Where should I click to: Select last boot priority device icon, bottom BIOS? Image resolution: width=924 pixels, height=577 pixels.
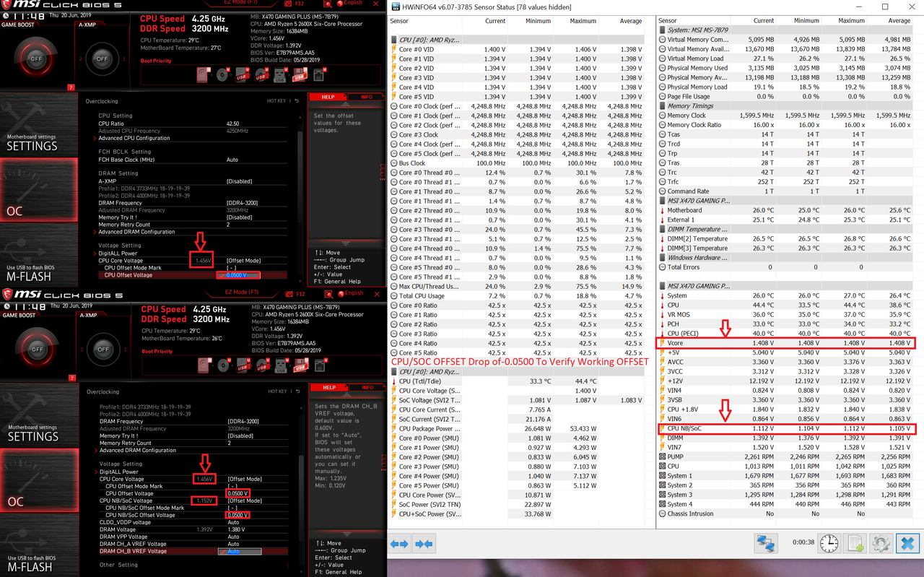319,365
